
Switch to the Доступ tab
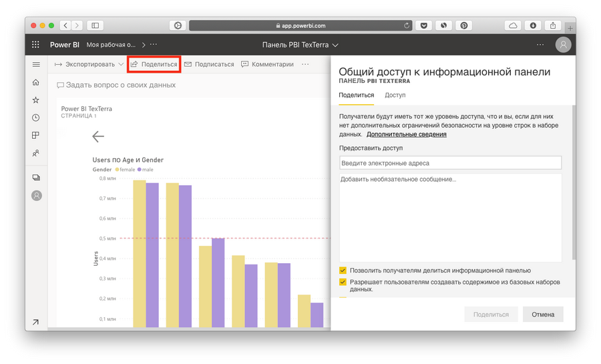395,95
